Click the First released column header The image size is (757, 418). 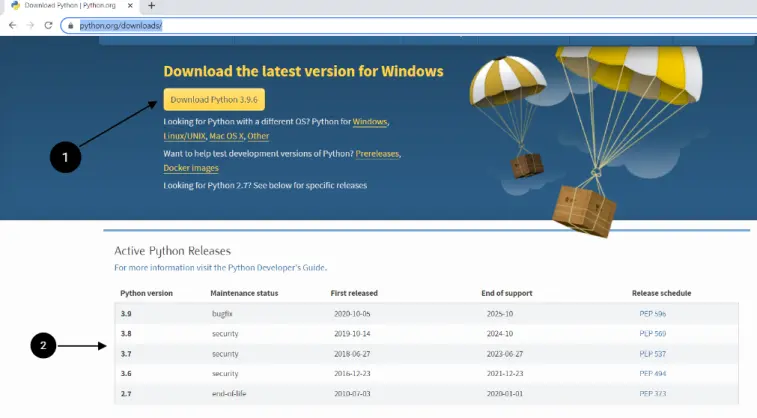[354, 293]
